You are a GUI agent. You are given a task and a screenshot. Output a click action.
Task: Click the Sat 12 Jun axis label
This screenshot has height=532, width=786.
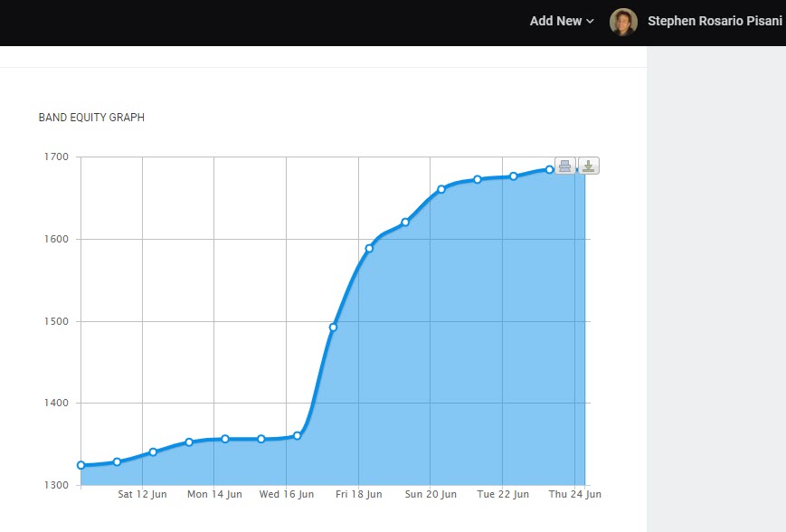click(x=142, y=495)
